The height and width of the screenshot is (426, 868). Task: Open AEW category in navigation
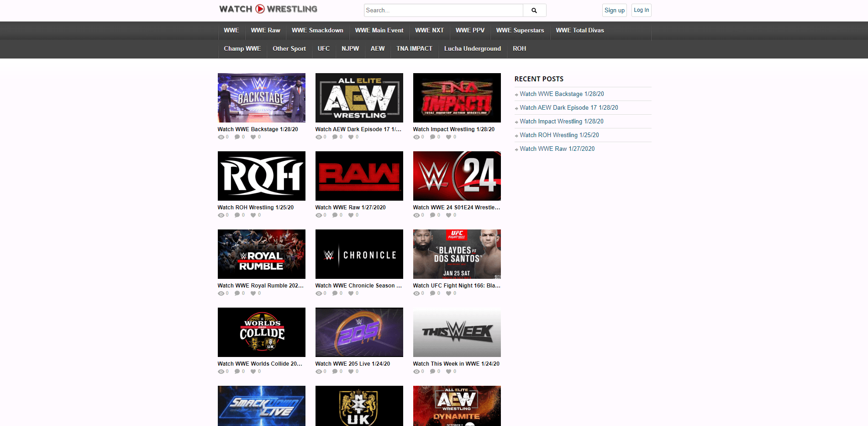pyautogui.click(x=378, y=49)
